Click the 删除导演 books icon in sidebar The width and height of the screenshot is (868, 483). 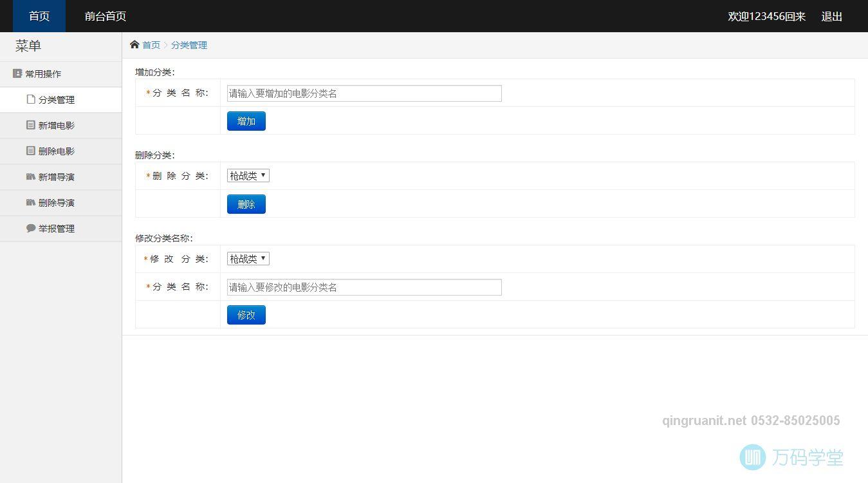30,202
